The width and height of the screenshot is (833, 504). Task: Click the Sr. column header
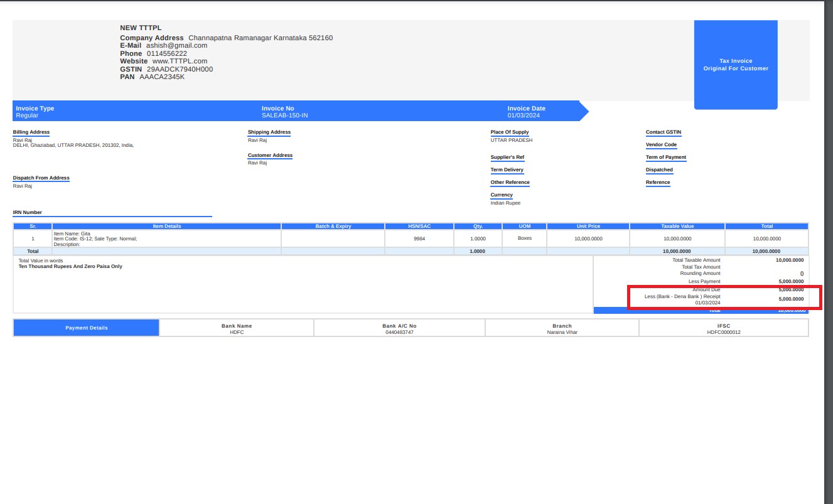pyautogui.click(x=33, y=226)
